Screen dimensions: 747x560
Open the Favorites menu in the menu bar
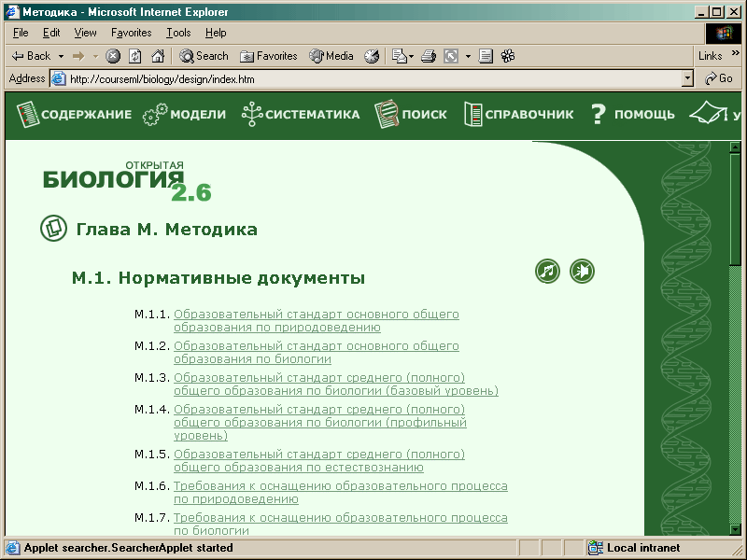click(x=131, y=33)
